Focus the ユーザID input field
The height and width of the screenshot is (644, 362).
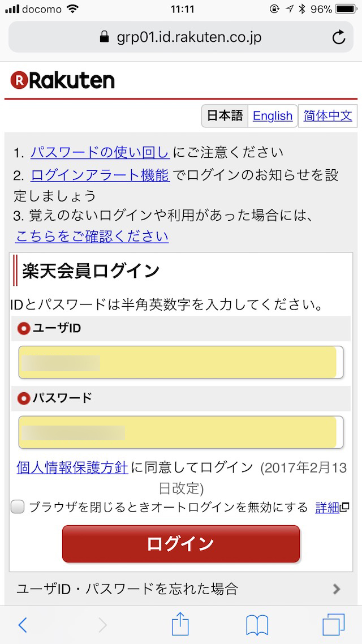coord(181,362)
